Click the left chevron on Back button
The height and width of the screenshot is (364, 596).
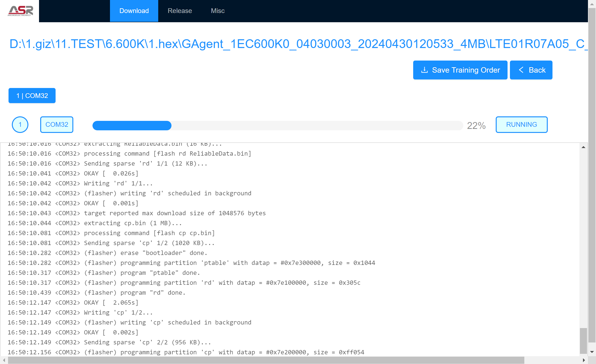tap(521, 70)
